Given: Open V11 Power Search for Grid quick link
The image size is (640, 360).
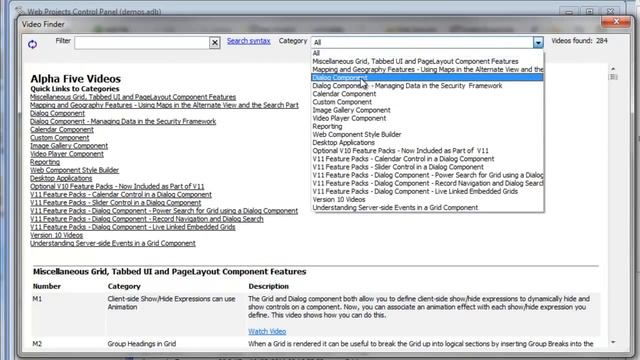Looking at the screenshot, I should [164, 211].
